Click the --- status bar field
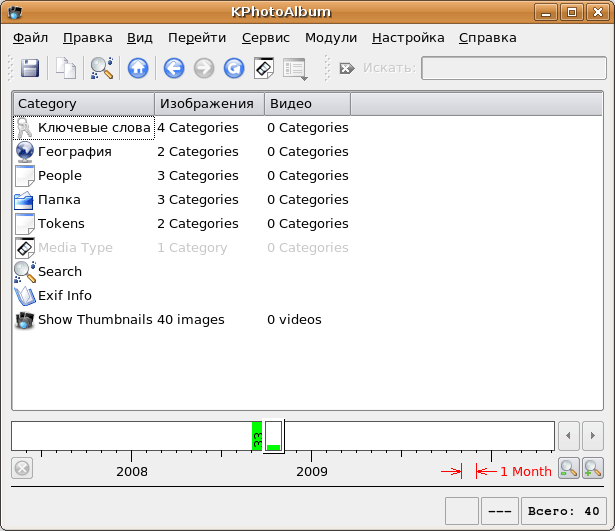The height and width of the screenshot is (531, 615). tap(500, 511)
